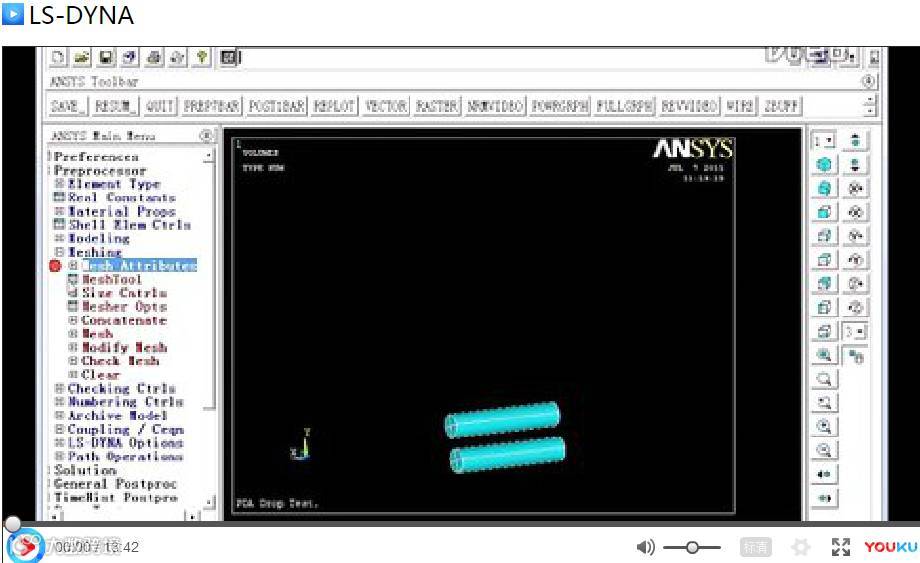
Task: Click the Open ANSYS File folder icon
Action: click(82, 57)
